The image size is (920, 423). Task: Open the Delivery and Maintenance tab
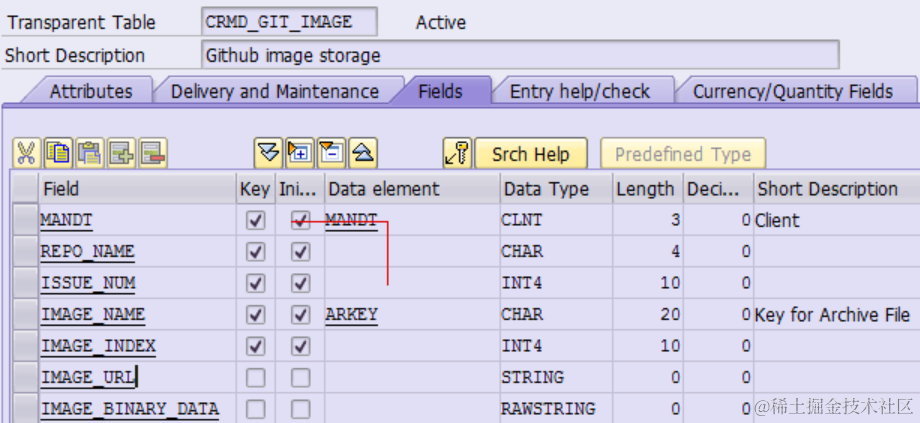tap(275, 92)
